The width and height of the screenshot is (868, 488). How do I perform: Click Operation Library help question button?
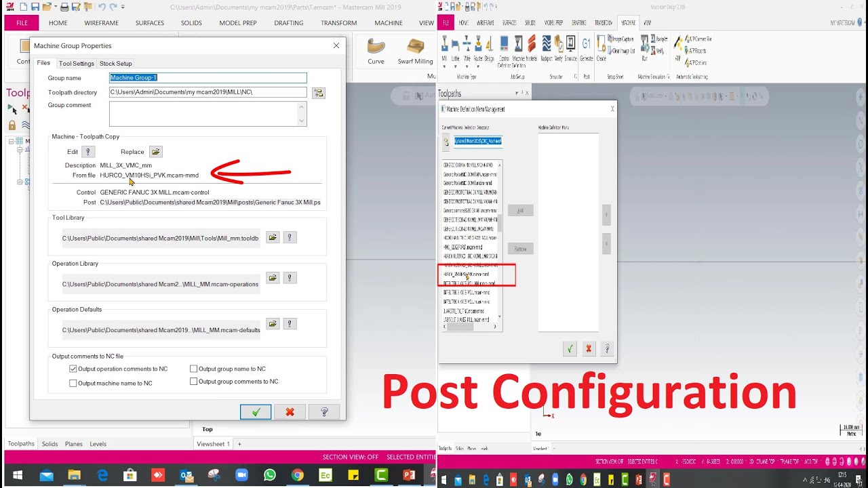click(x=290, y=278)
